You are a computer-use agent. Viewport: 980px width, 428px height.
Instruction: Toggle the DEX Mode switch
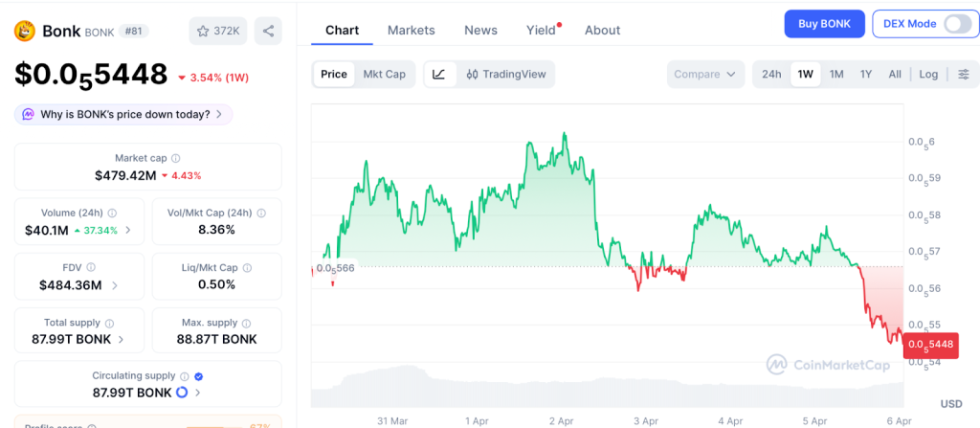pos(956,24)
